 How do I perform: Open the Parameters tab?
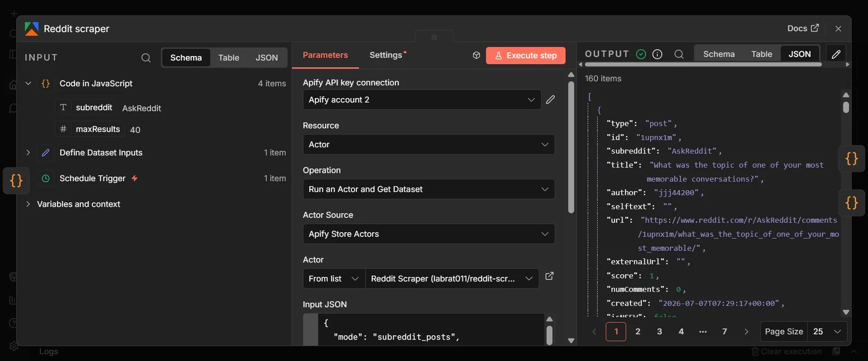[325, 55]
